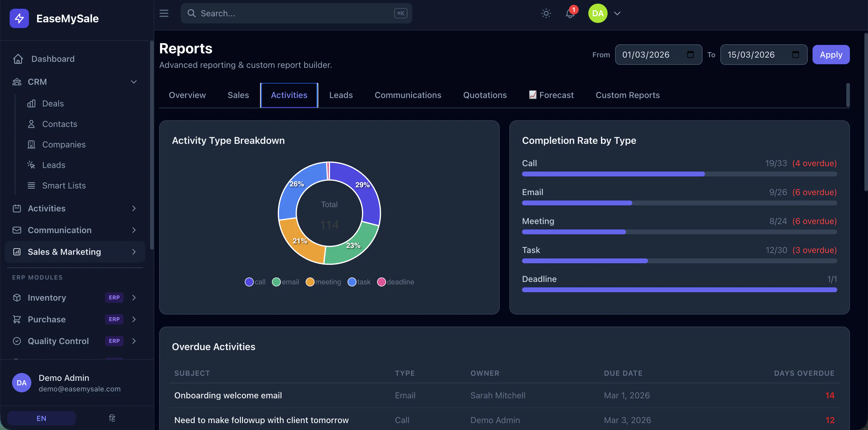Open Deals in the CRM menu
Screen dimensions: 868x430
tap(53, 103)
